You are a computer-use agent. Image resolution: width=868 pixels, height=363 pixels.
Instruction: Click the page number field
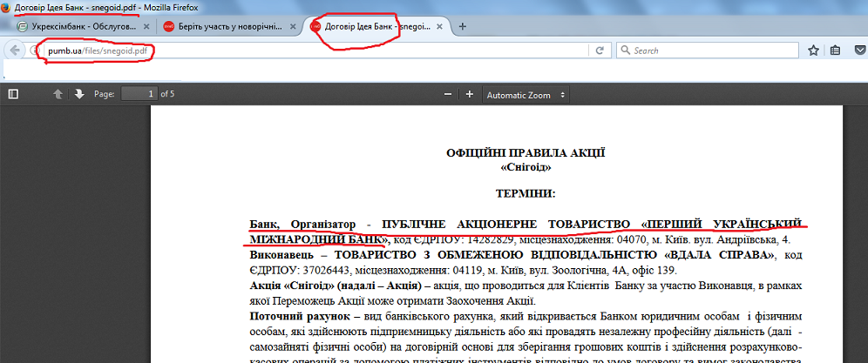tap(139, 94)
